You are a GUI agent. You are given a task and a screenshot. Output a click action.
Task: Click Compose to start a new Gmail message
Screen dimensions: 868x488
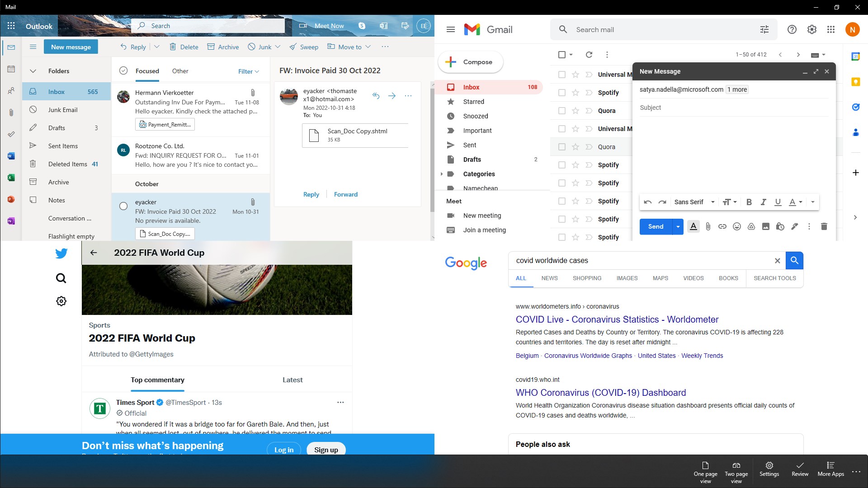(x=470, y=62)
